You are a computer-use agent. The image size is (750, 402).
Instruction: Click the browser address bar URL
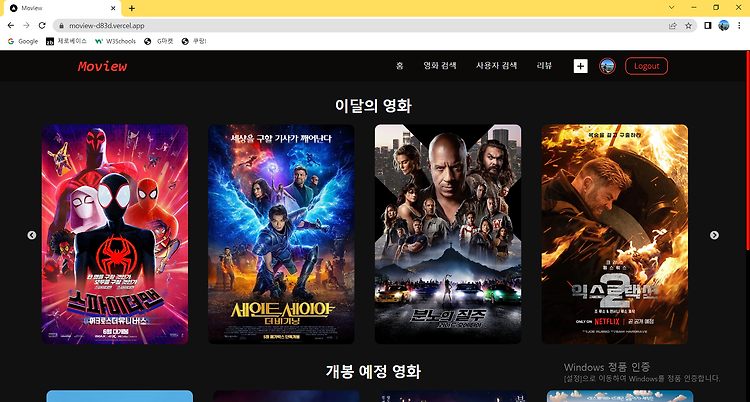pyautogui.click(x=107, y=26)
